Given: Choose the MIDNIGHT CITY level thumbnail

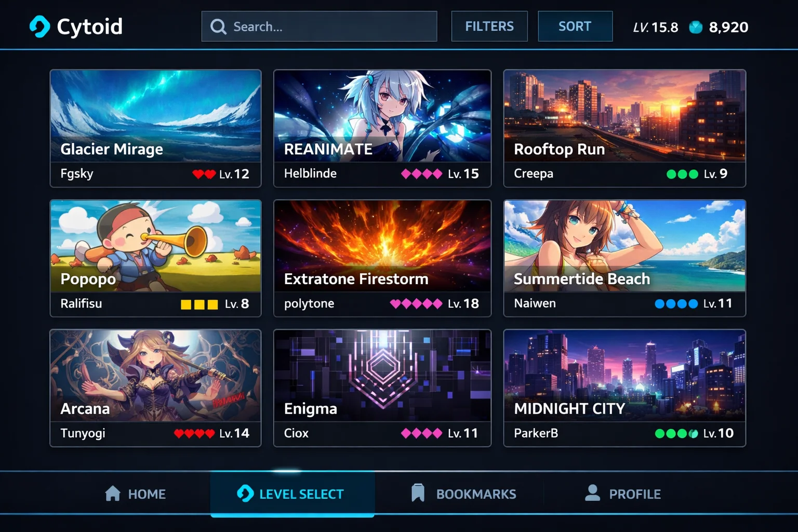Looking at the screenshot, I should pos(624,376).
